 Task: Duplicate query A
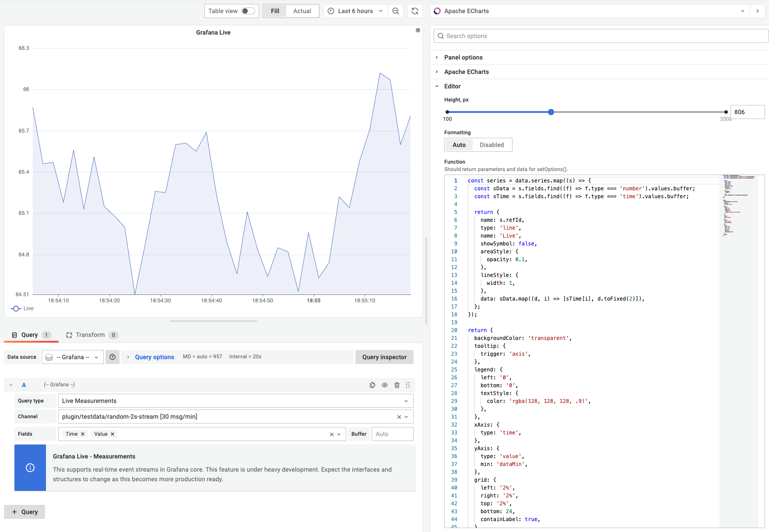pyautogui.click(x=372, y=385)
